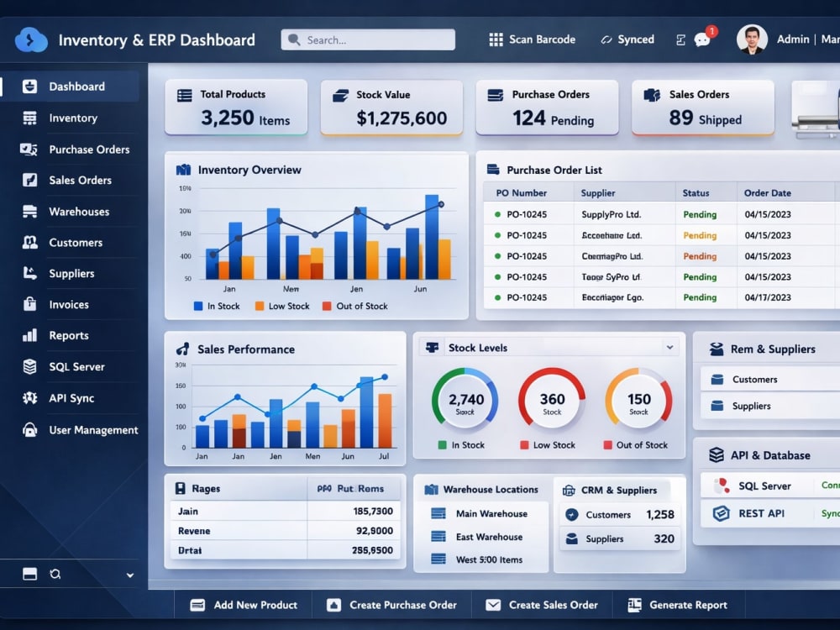
Task: Open the Main Warehouse entry
Action: 480,514
